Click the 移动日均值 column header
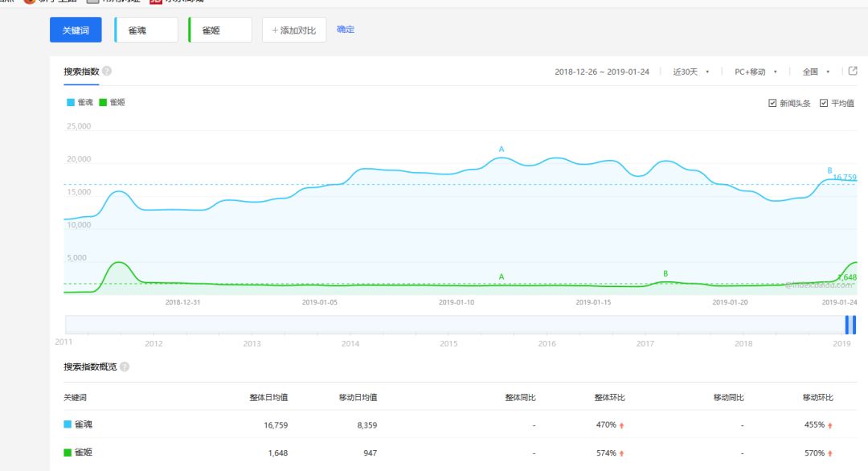 click(358, 397)
